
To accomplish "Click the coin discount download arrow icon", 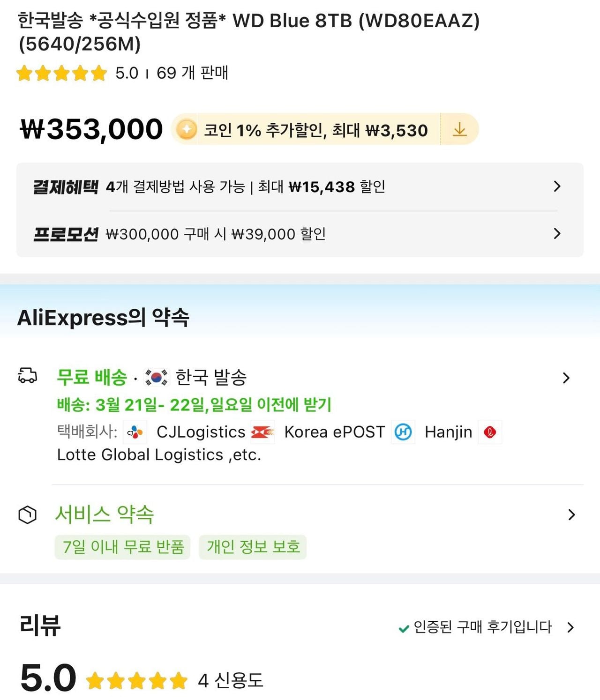I will (x=459, y=129).
